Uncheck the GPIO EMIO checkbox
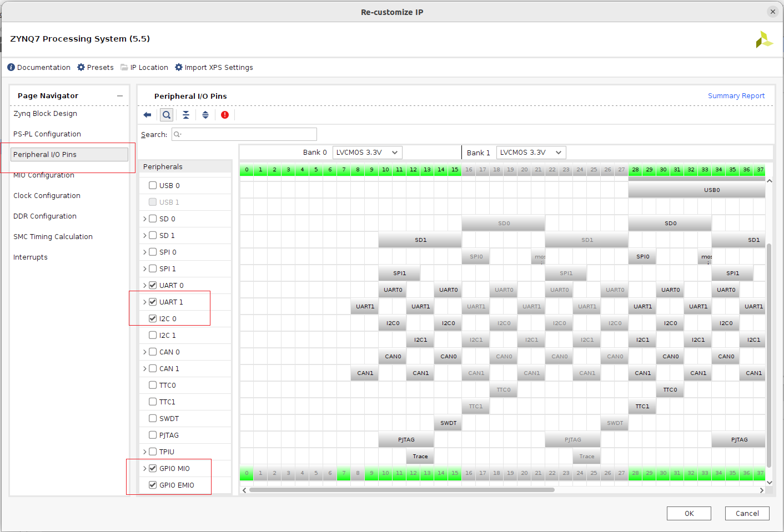 click(x=153, y=485)
